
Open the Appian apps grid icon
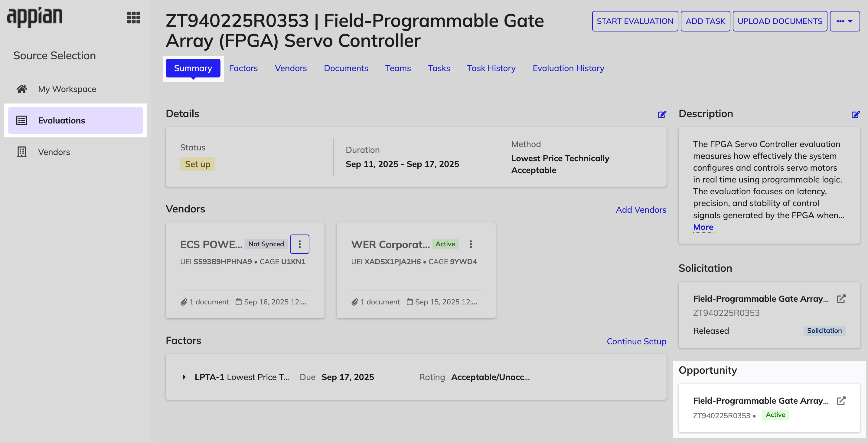[x=133, y=18]
